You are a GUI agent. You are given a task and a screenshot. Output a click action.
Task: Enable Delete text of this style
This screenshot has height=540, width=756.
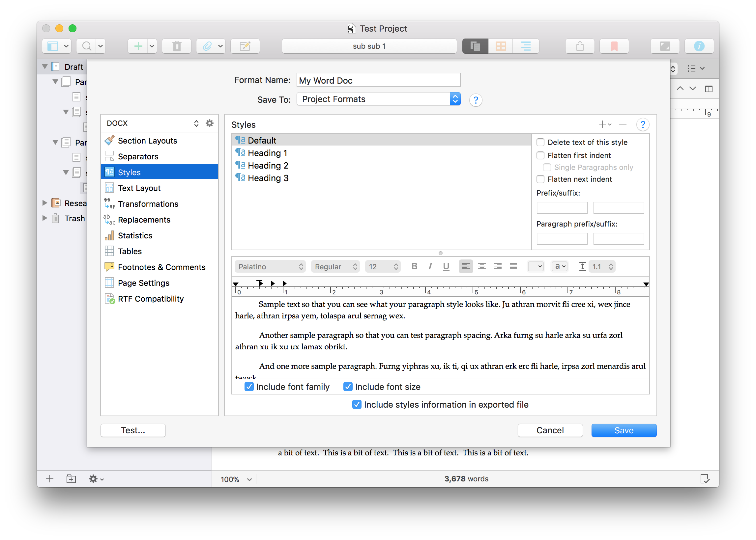point(540,142)
